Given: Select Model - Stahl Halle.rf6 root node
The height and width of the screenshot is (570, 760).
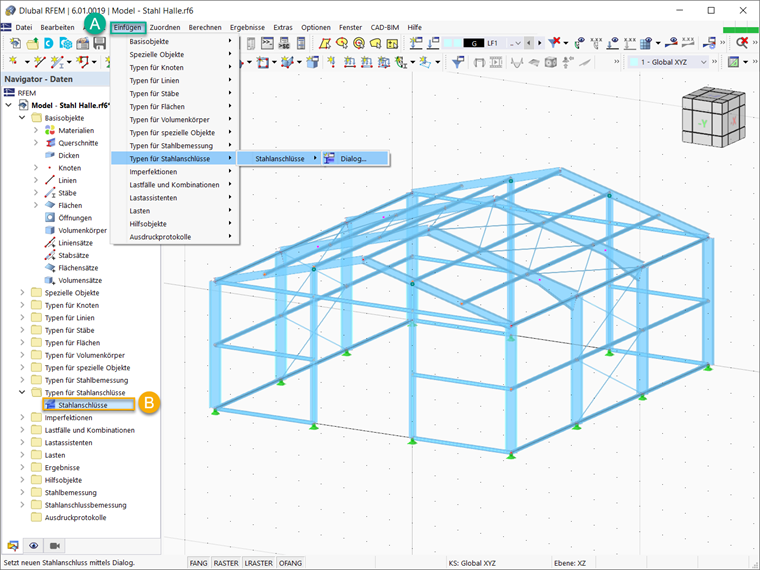Looking at the screenshot, I should click(x=70, y=105).
